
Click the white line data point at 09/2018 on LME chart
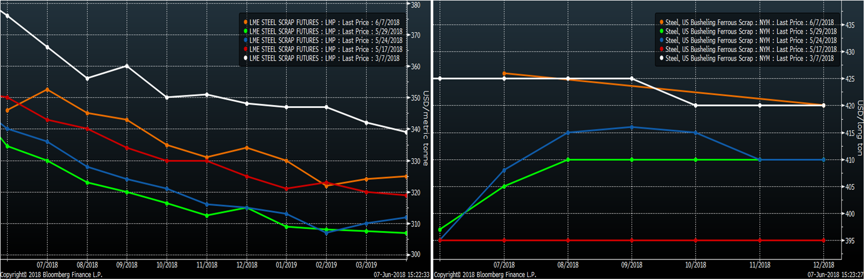pos(127,66)
